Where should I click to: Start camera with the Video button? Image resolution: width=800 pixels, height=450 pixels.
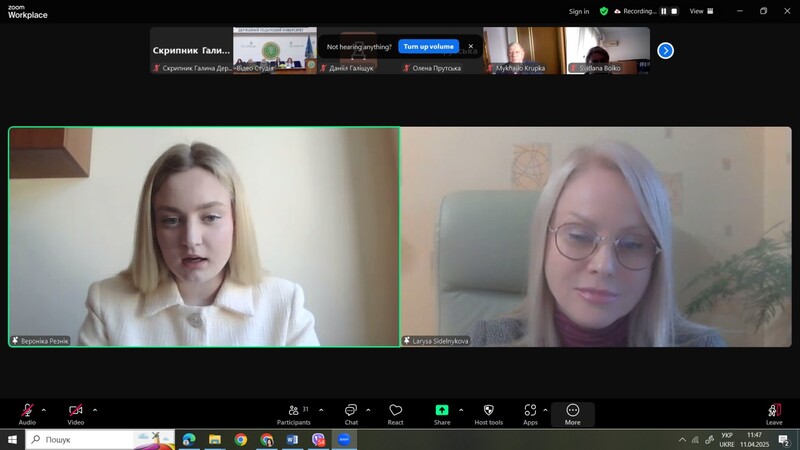[x=76, y=414]
